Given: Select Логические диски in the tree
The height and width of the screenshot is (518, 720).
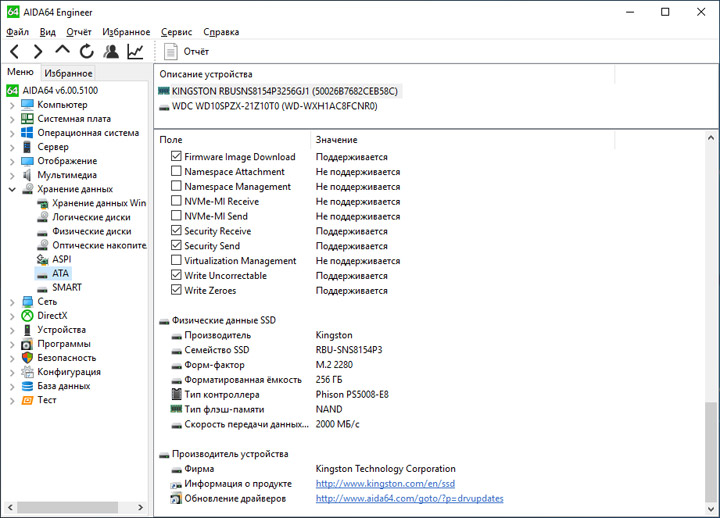Looking at the screenshot, I should [x=91, y=217].
